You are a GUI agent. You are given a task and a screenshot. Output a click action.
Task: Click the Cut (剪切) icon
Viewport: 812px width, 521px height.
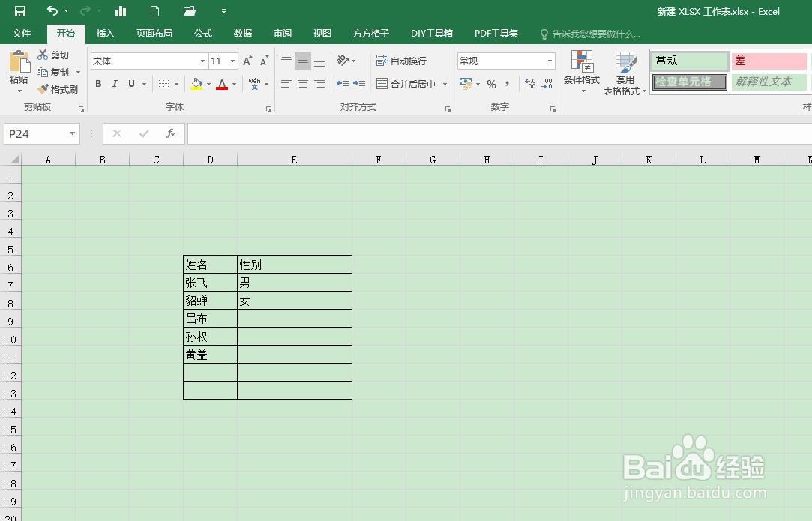43,54
